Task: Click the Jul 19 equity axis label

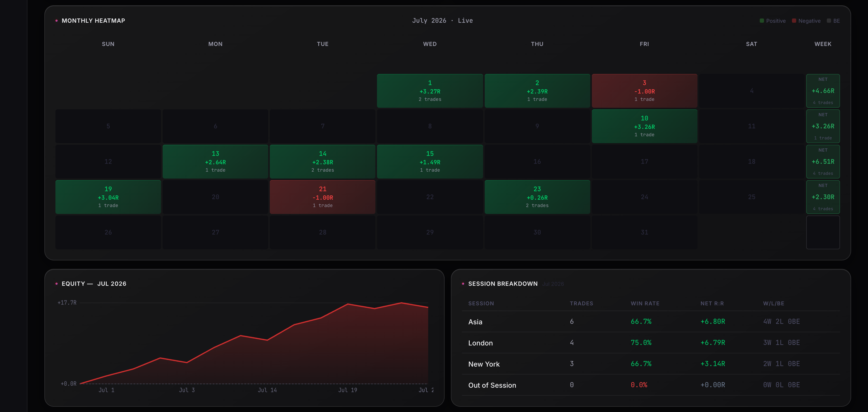Action: [x=348, y=390]
